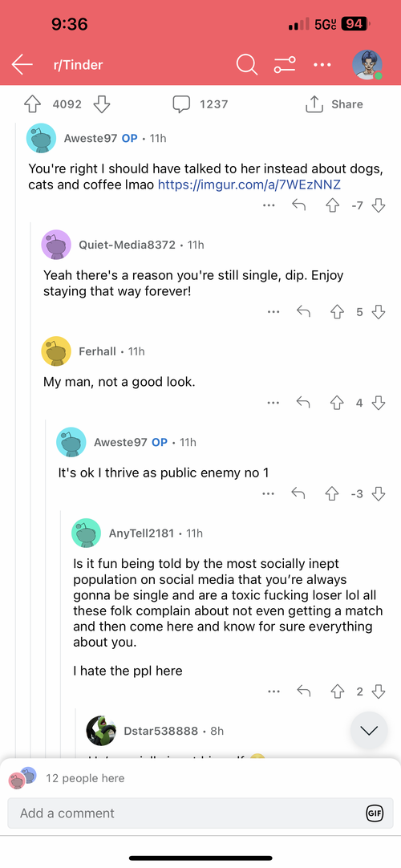Downvote AnyTell2181's comment
This screenshot has height=868, width=401.
tap(379, 691)
